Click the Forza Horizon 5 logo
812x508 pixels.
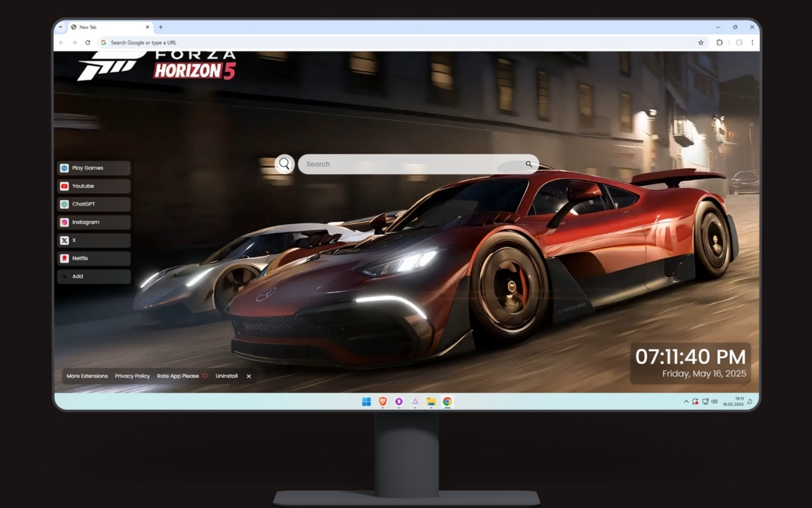(x=157, y=65)
